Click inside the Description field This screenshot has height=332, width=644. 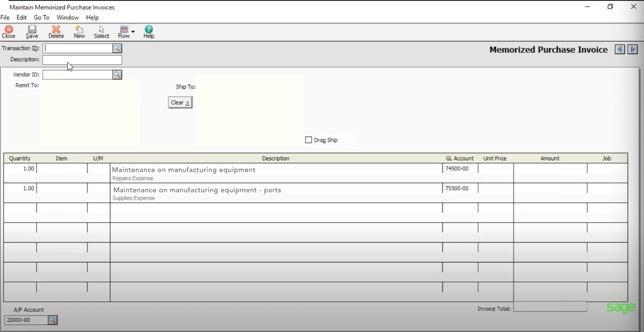(82, 59)
